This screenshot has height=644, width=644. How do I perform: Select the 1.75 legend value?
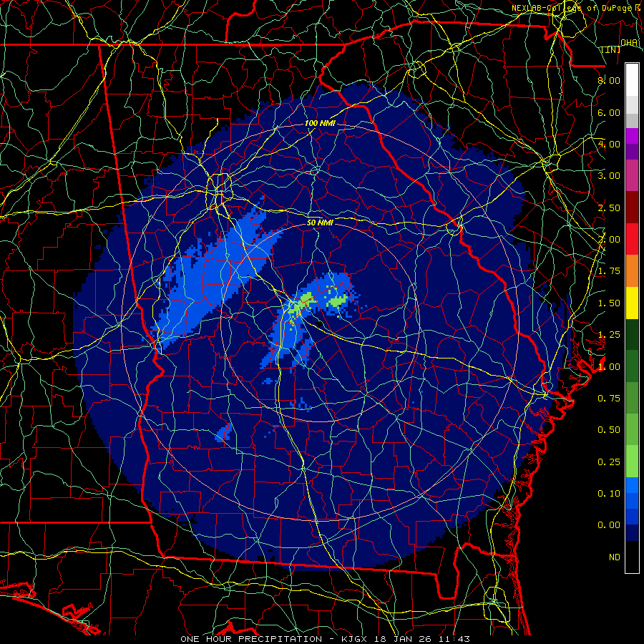tap(609, 271)
